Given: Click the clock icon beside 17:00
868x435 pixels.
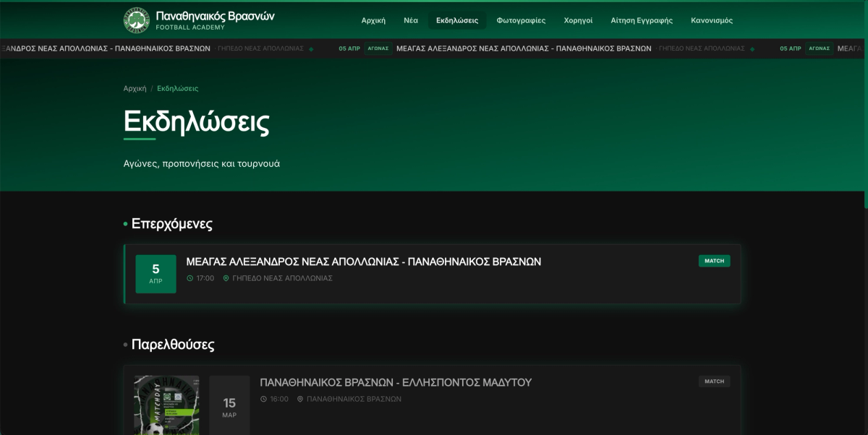Looking at the screenshot, I should [x=190, y=278].
